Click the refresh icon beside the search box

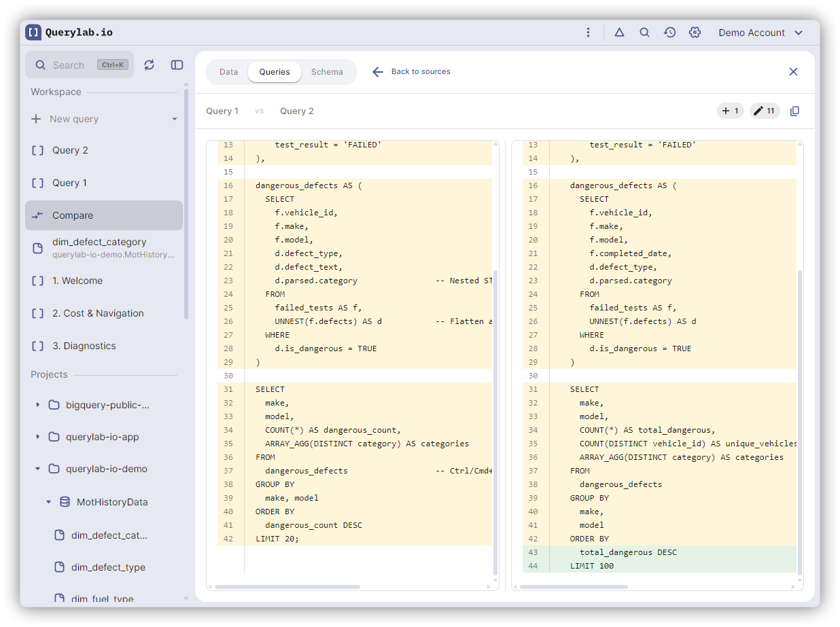(150, 65)
